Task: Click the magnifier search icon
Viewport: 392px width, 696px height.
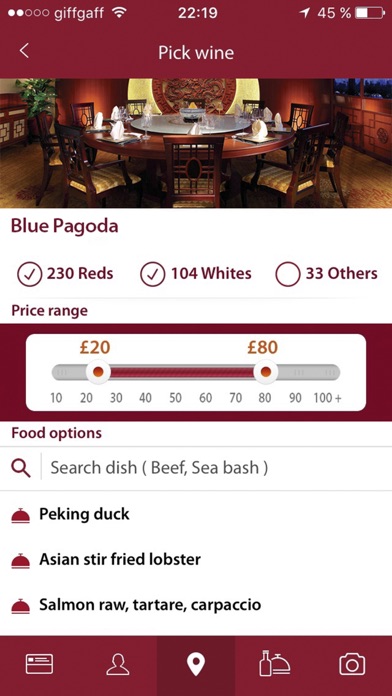Action: pyautogui.click(x=21, y=468)
